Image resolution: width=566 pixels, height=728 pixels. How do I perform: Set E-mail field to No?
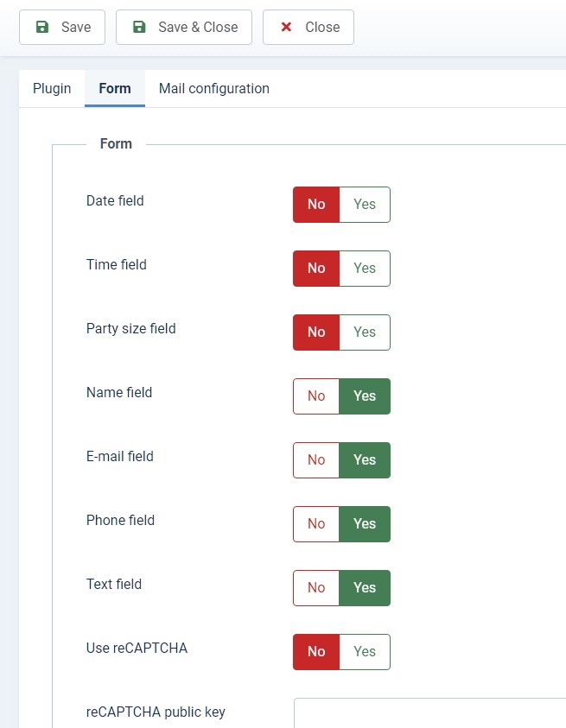[x=316, y=460]
